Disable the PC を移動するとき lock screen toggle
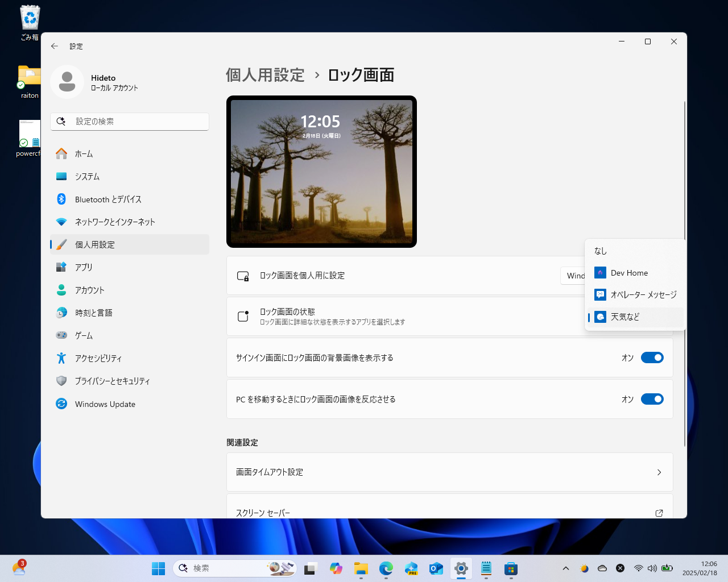The width and height of the screenshot is (728, 582). pos(652,399)
